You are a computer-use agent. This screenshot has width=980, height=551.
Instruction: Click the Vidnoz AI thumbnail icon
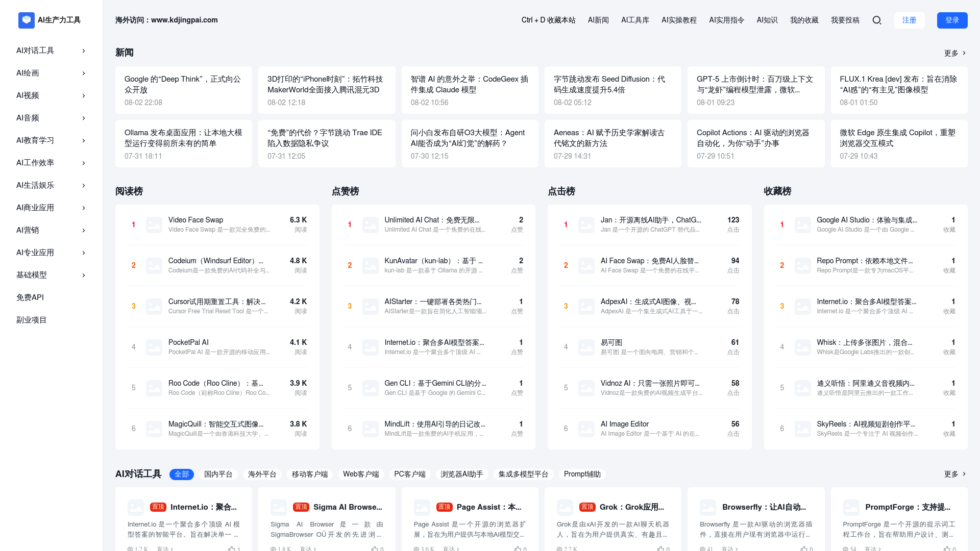(586, 388)
